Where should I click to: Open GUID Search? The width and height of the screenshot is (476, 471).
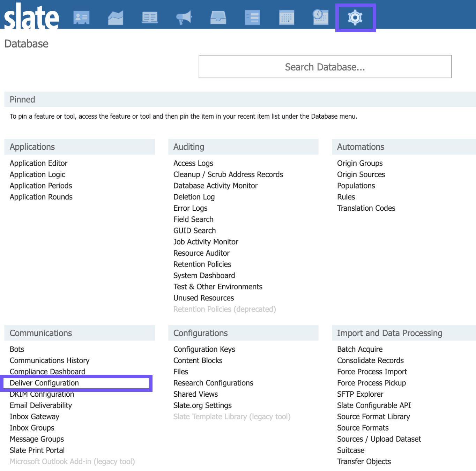(x=195, y=231)
